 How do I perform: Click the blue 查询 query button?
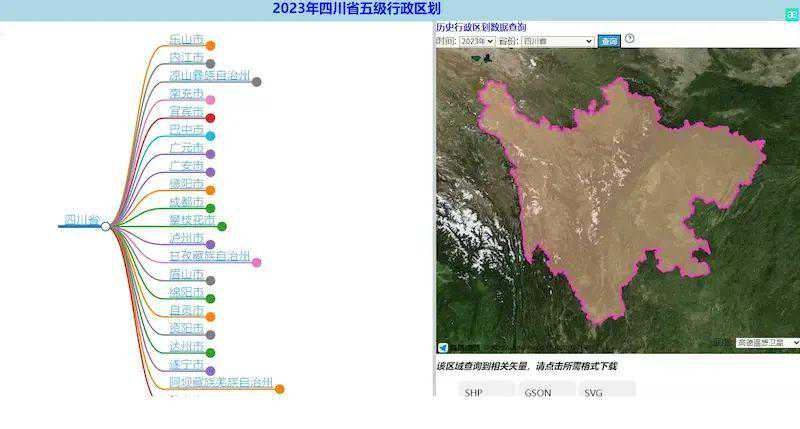click(x=609, y=41)
